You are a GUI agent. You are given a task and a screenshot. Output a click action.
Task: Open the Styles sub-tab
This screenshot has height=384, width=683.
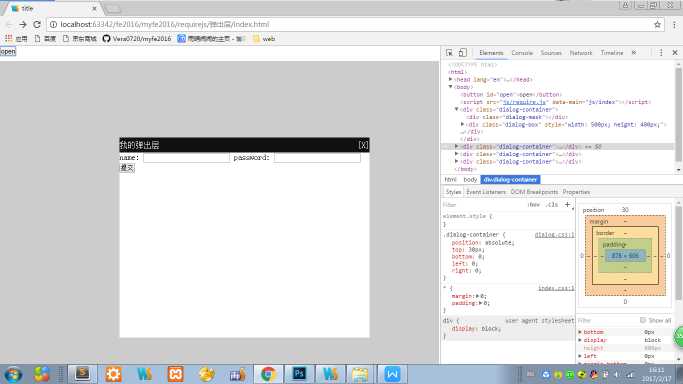(453, 192)
